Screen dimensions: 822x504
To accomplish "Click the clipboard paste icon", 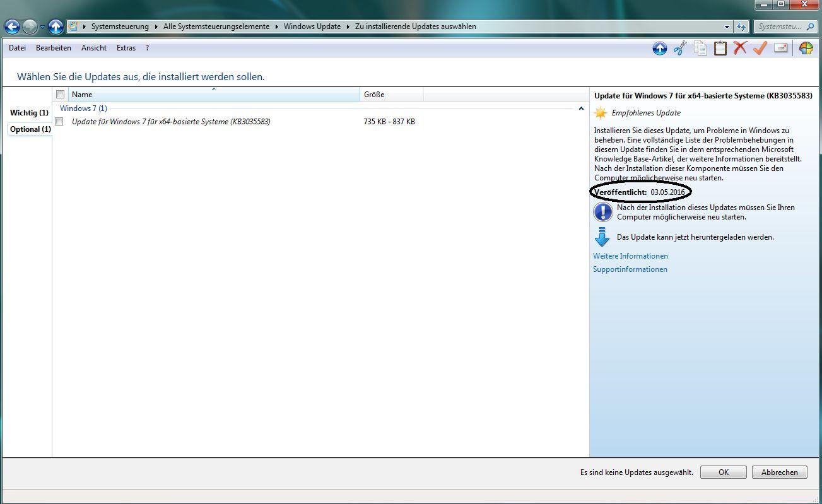I will point(720,48).
